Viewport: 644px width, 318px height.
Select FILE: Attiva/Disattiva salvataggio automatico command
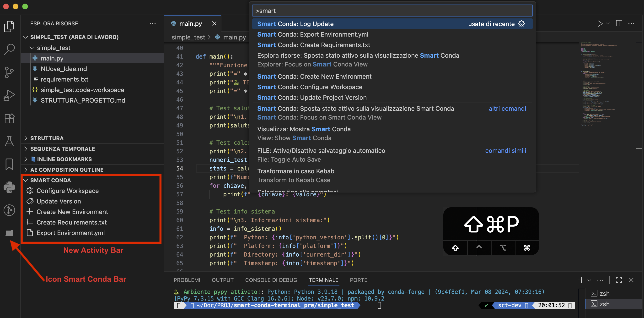(x=321, y=151)
